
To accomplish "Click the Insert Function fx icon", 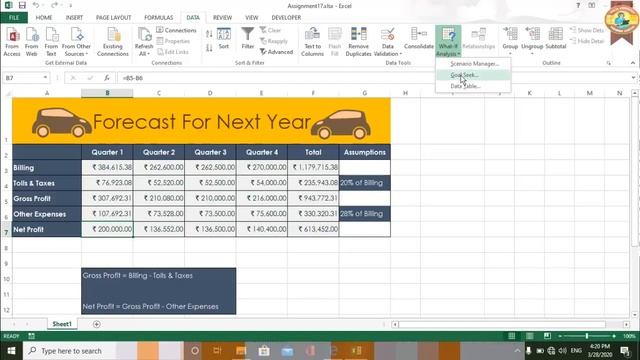I will (107, 78).
